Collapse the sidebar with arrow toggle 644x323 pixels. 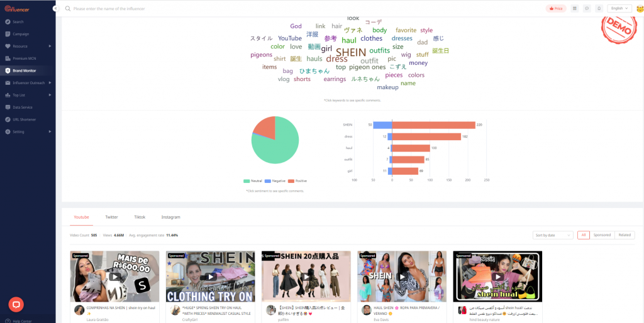(x=55, y=9)
